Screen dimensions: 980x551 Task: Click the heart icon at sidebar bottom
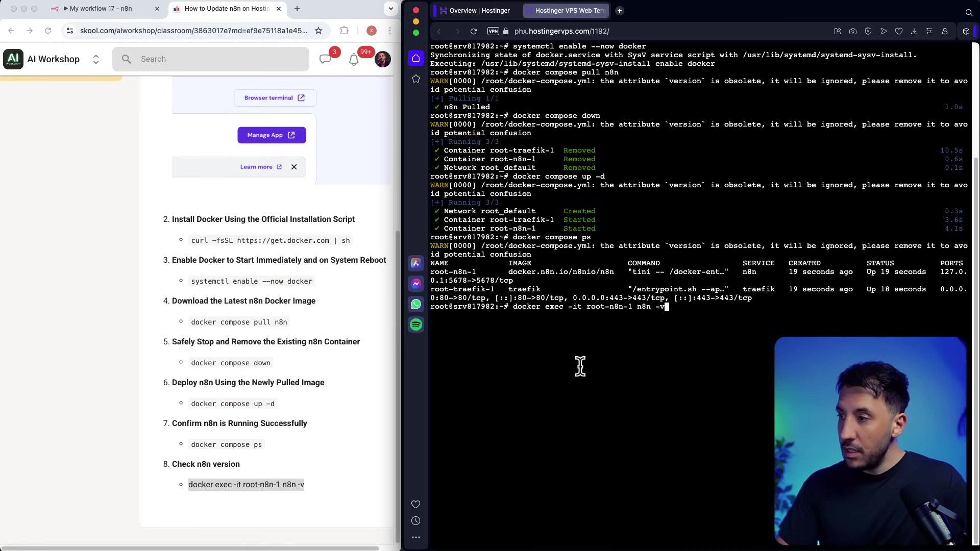(x=416, y=504)
